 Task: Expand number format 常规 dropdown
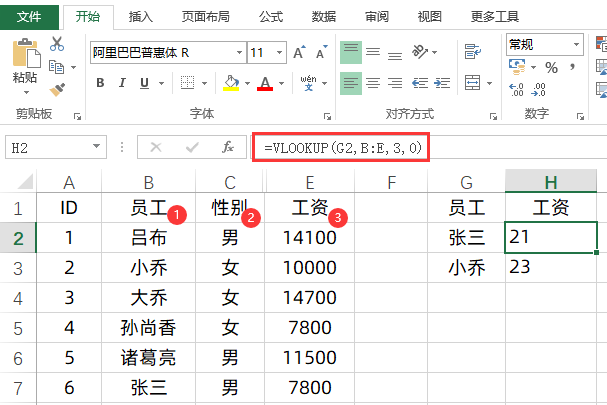[576, 45]
